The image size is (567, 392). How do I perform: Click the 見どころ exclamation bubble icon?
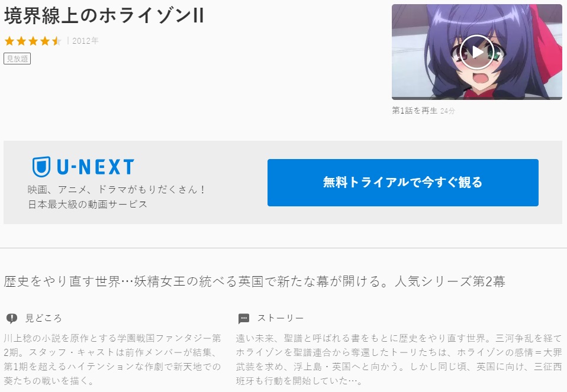click(12, 318)
